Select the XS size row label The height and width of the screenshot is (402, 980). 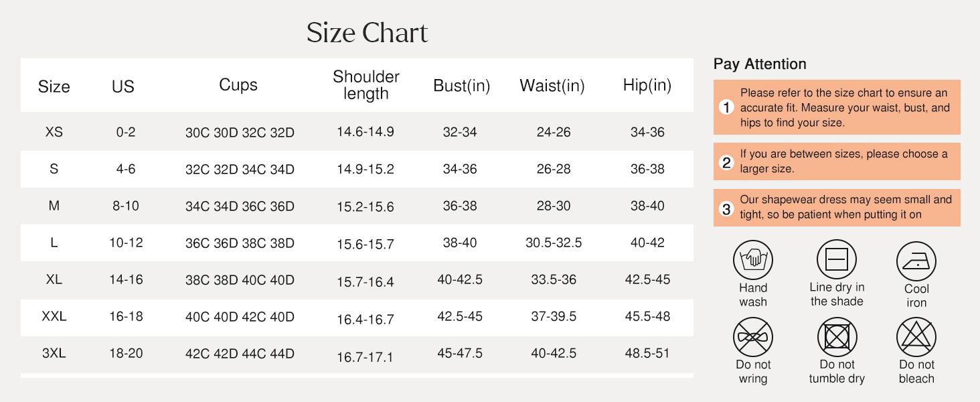[54, 132]
